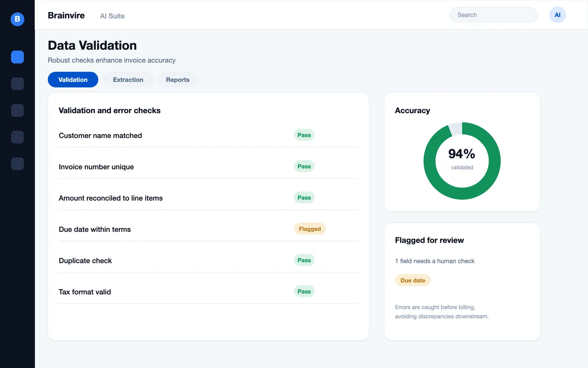Select the "Customer name matched" row text
Screen dimensions: 588x368
tap(100, 135)
